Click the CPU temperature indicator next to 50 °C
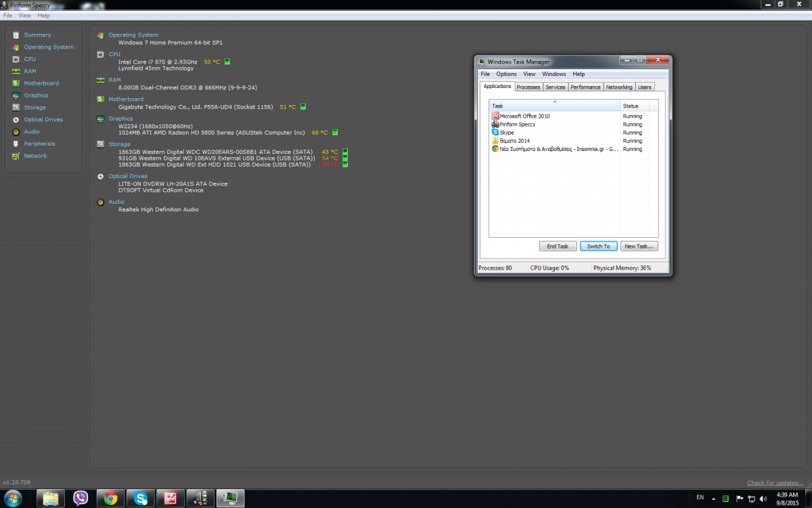 click(227, 62)
